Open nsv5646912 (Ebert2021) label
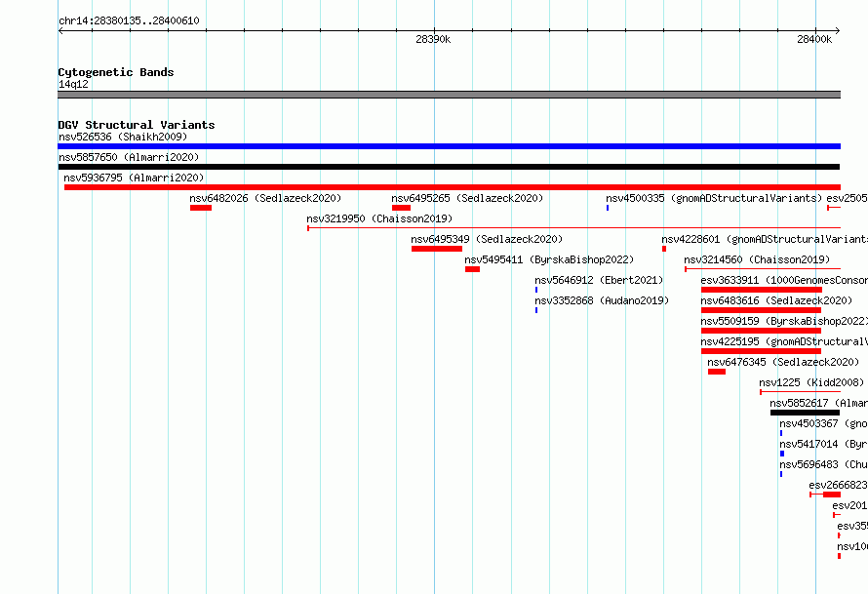This screenshot has height=594, width=868. (599, 280)
